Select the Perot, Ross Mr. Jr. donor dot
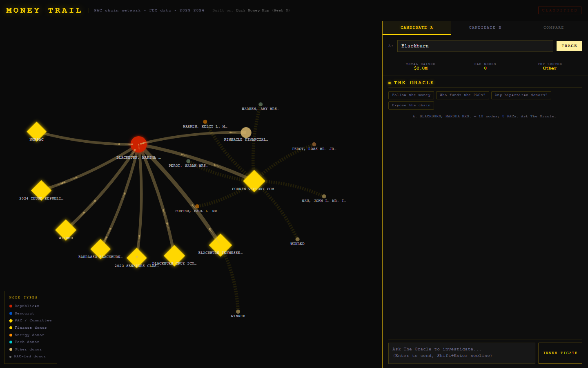The width and height of the screenshot is (588, 368). [x=314, y=144]
